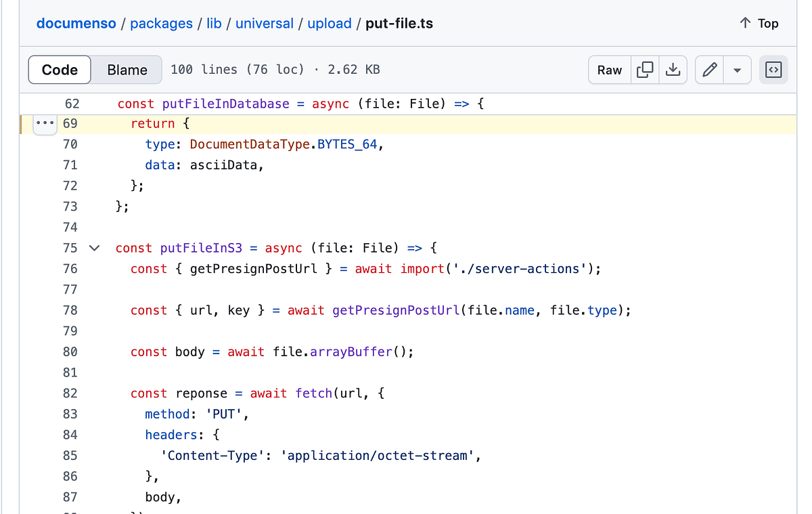Open documenso repository breadcrumb
The image size is (812, 514).
click(x=76, y=23)
